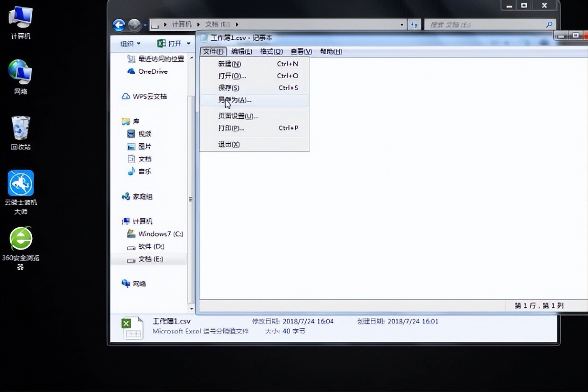Click the 打开 button in Explorer toolbar

point(170,43)
